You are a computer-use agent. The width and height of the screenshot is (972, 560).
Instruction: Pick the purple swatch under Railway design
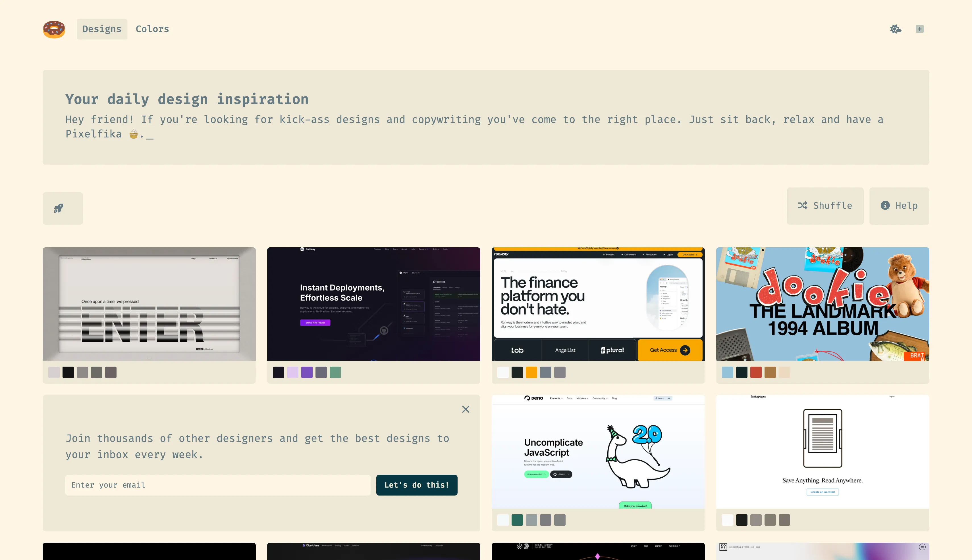point(307,372)
